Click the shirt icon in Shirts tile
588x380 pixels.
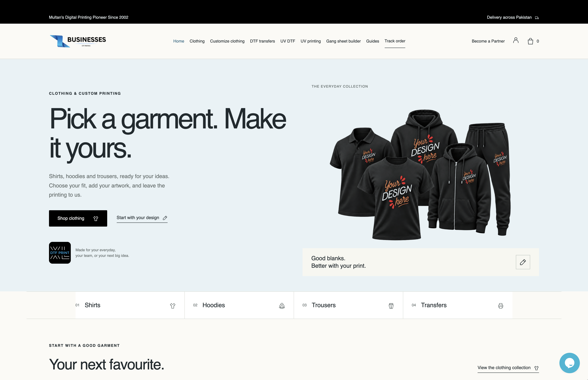pos(173,306)
